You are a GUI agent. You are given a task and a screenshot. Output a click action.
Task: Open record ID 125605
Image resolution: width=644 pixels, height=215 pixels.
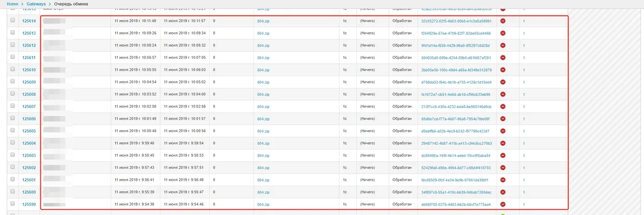[x=29, y=131]
